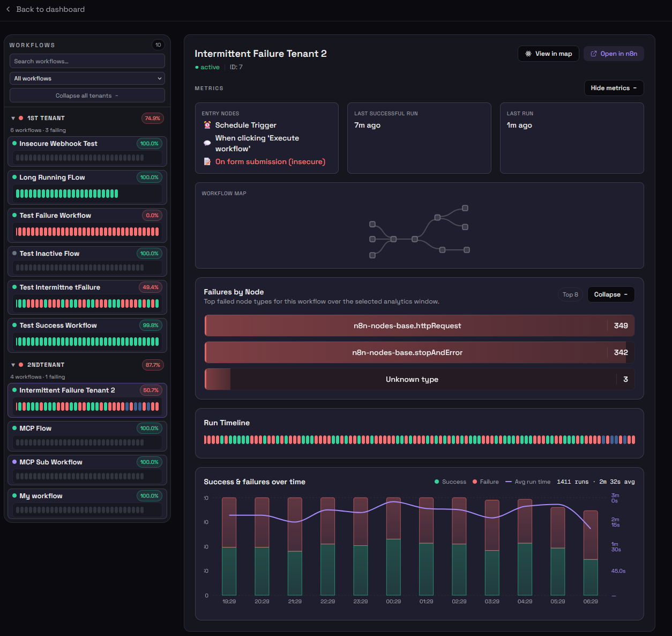Click the View in map button

(x=548, y=54)
